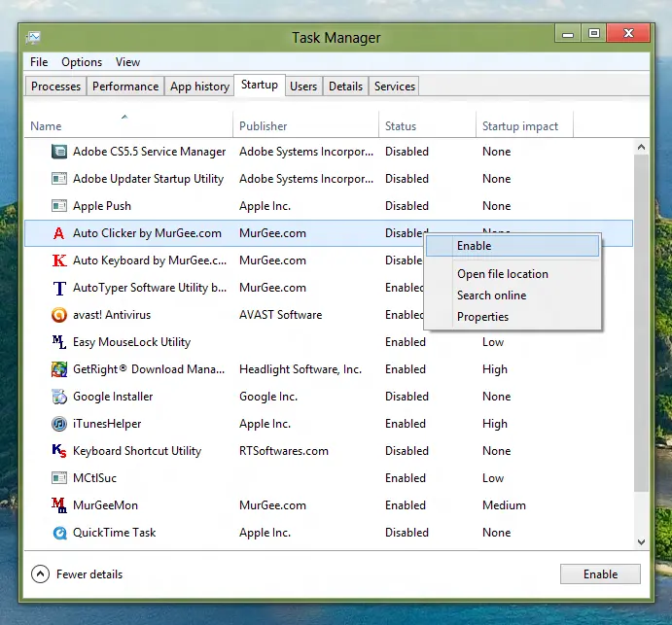Image resolution: width=672 pixels, height=625 pixels.
Task: Click the RTSoftwares.com publisher cell
Action: pyautogui.click(x=284, y=451)
